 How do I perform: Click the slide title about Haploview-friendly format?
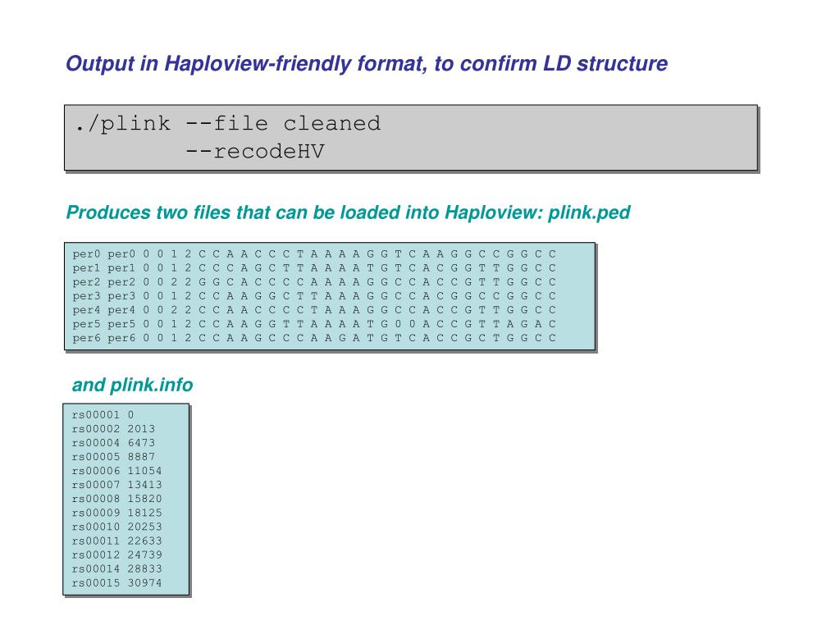click(x=367, y=64)
